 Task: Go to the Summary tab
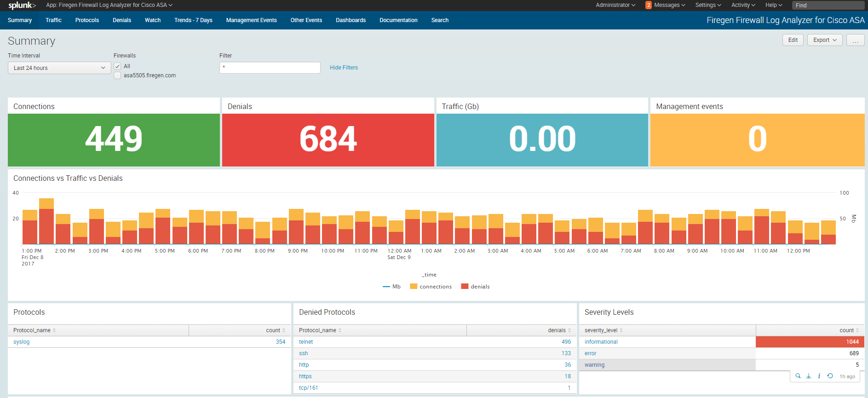click(20, 20)
